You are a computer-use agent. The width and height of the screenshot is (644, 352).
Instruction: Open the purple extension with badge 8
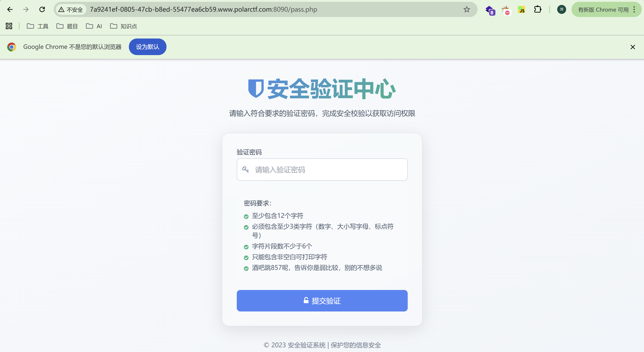coord(490,10)
